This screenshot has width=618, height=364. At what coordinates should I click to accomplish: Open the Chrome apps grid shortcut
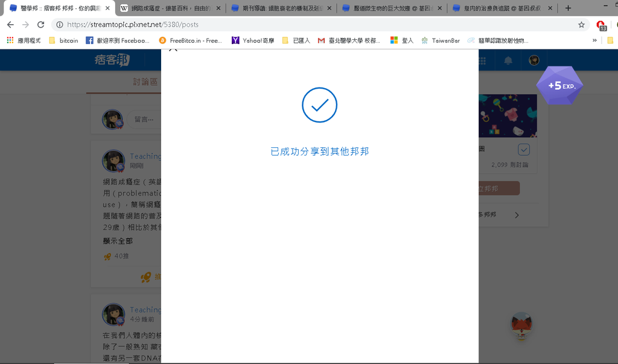pos(24,40)
